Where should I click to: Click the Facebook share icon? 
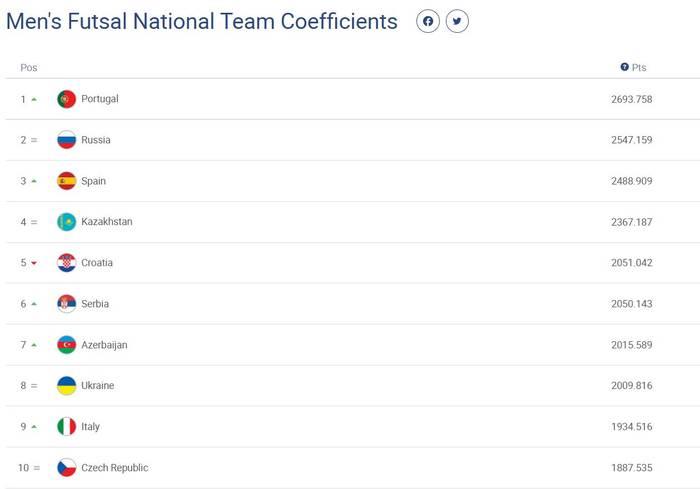pyautogui.click(x=428, y=21)
